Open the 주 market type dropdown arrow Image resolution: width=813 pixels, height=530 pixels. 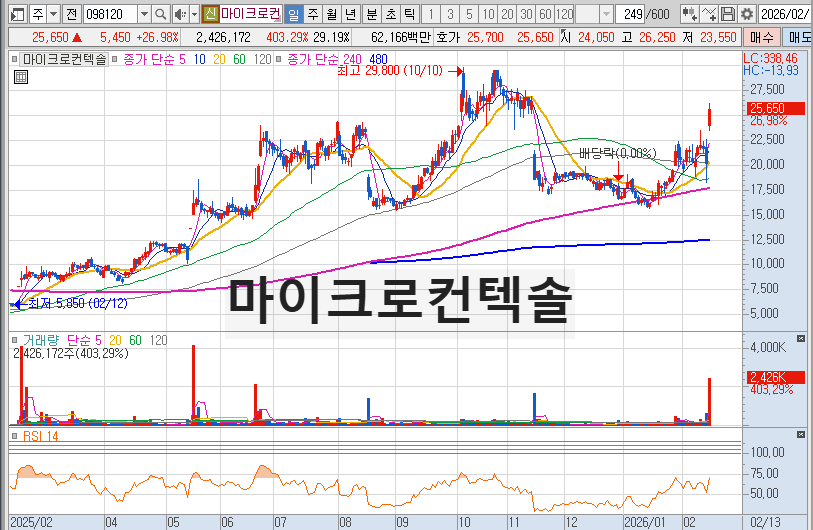tap(53, 14)
